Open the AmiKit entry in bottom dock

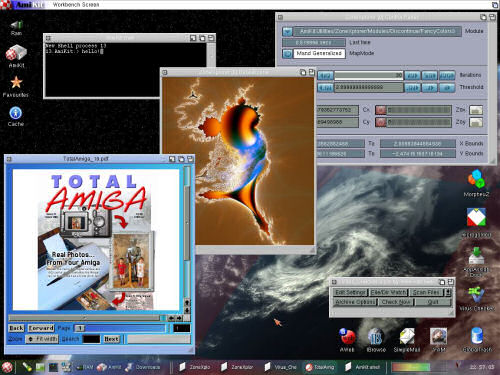click(109, 367)
